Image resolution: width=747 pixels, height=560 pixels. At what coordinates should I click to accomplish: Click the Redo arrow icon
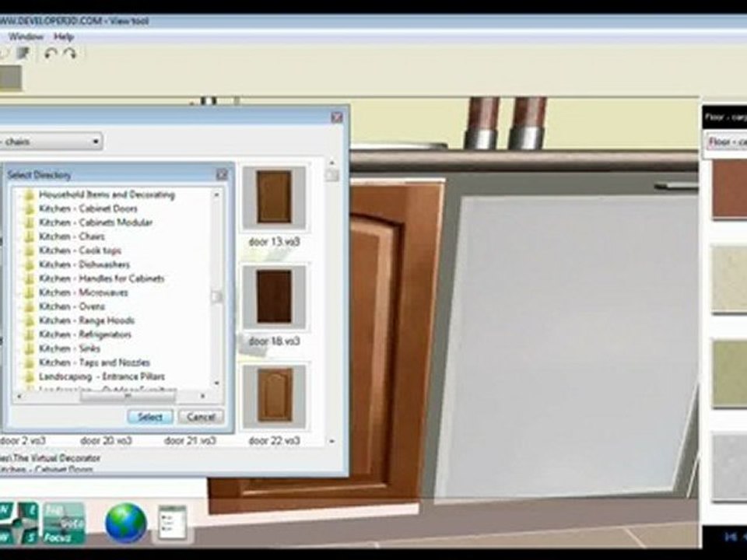(x=69, y=54)
